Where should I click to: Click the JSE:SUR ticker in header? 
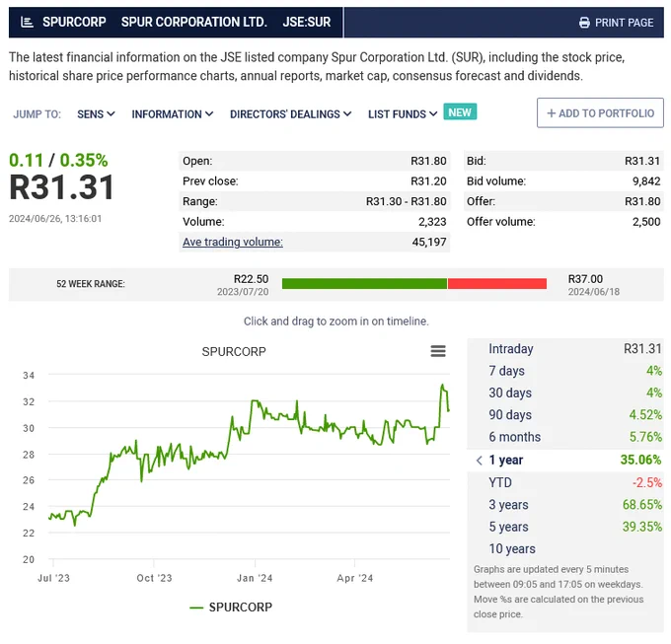(307, 22)
